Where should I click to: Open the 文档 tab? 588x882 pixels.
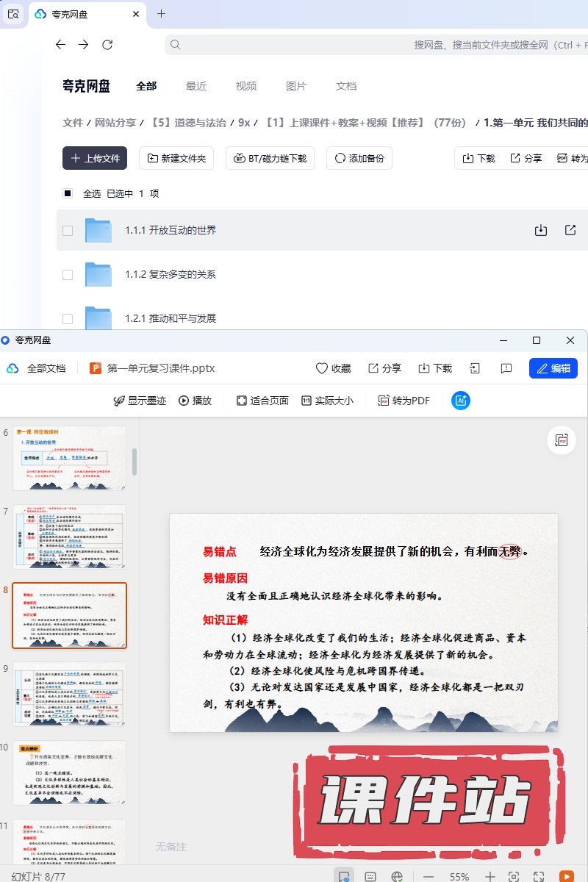pyautogui.click(x=345, y=86)
